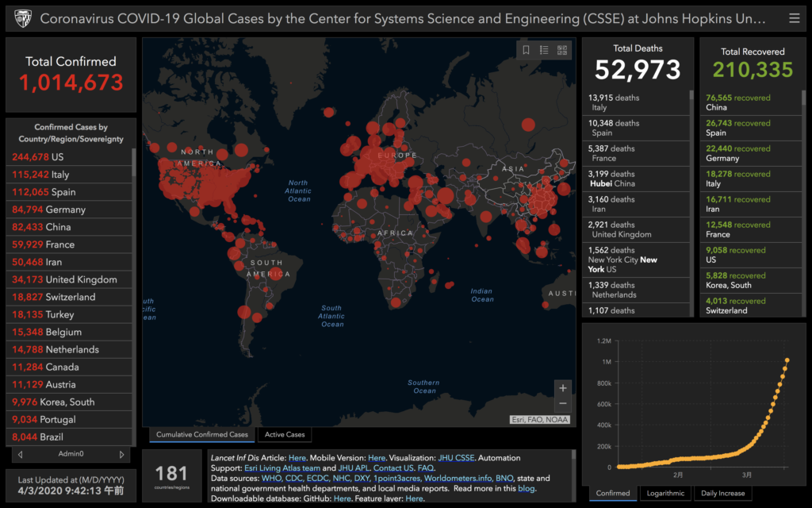Show the map legend list icon
This screenshot has height=508, width=812.
tap(544, 50)
